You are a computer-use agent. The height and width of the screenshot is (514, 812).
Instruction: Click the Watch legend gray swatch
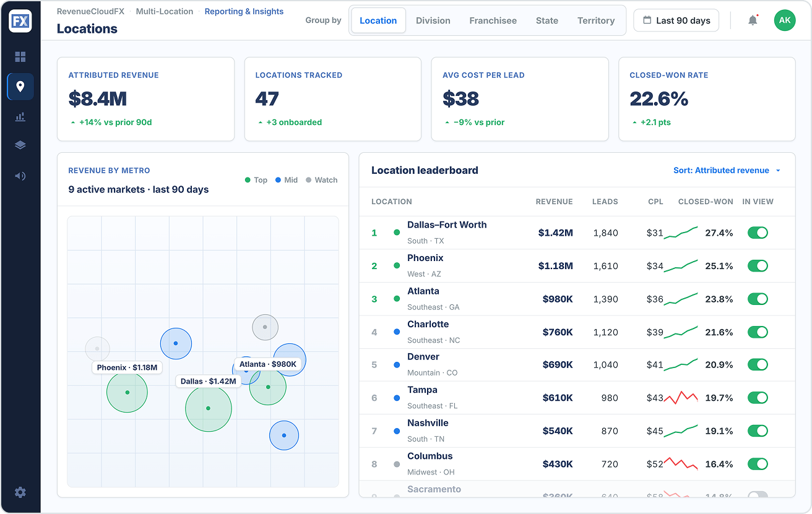308,180
